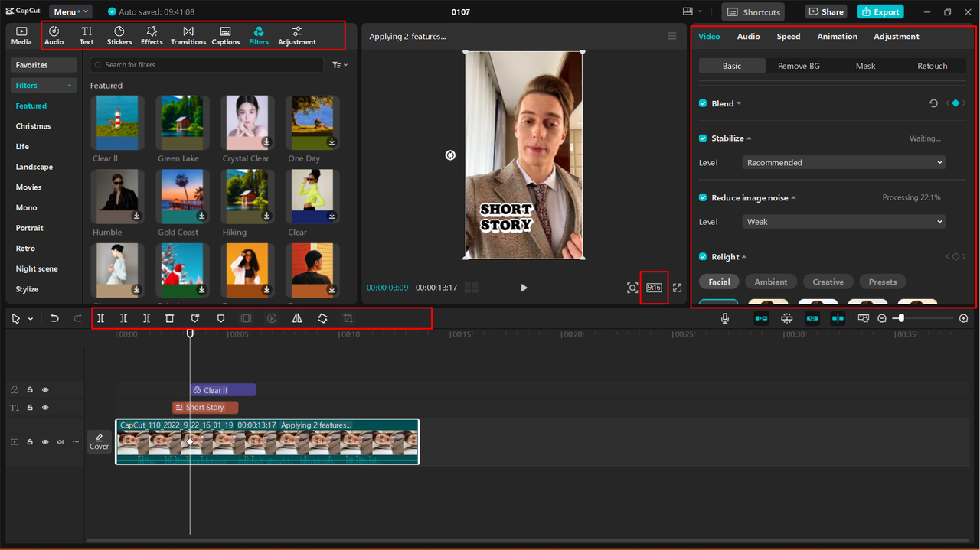
Task: Hide the Clear II filter track
Action: (45, 390)
